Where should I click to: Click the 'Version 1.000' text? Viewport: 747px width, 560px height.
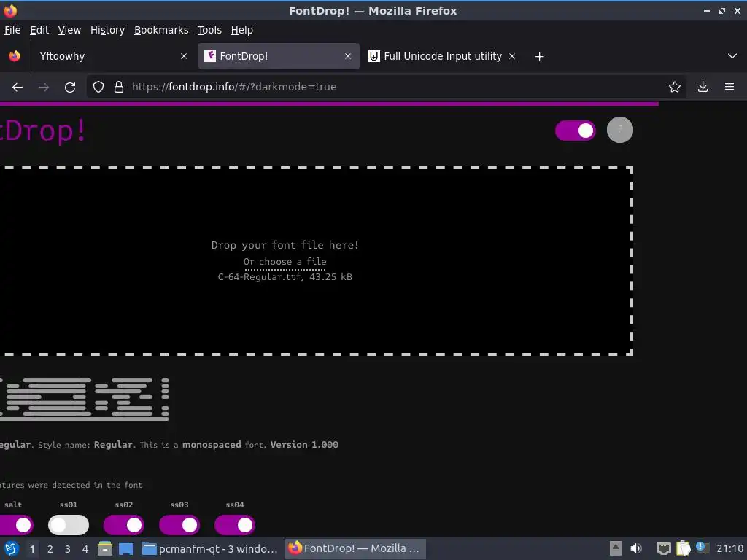[304, 445]
